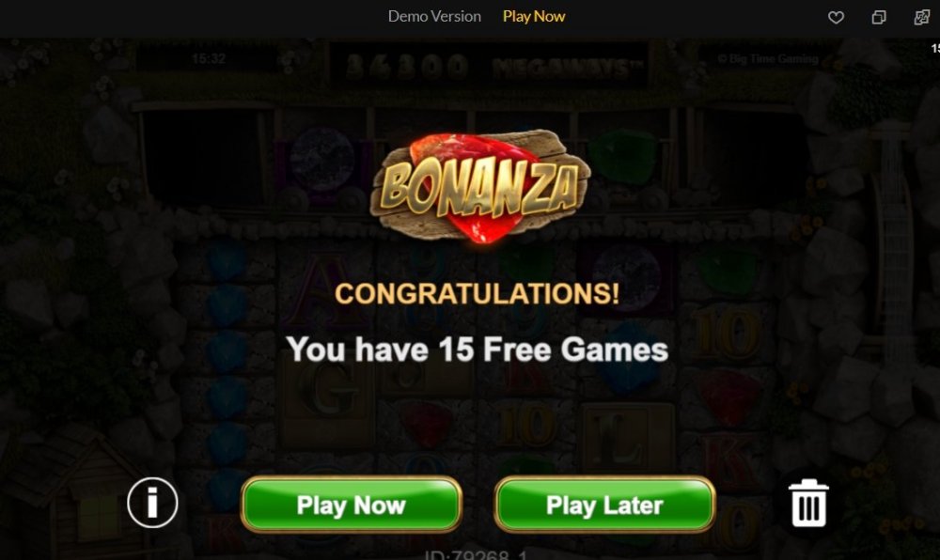This screenshot has width=940, height=560.
Task: Add game to favorites with heart icon
Action: coord(836,17)
